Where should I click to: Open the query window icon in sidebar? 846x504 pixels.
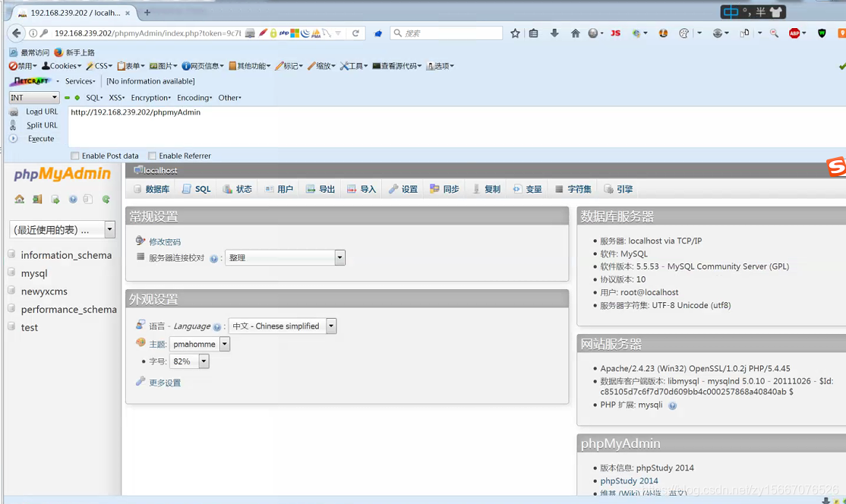pos(55,200)
